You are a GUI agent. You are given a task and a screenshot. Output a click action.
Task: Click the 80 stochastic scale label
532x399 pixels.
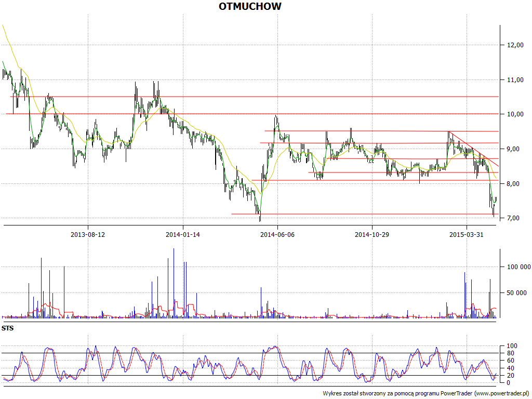[x=510, y=353]
